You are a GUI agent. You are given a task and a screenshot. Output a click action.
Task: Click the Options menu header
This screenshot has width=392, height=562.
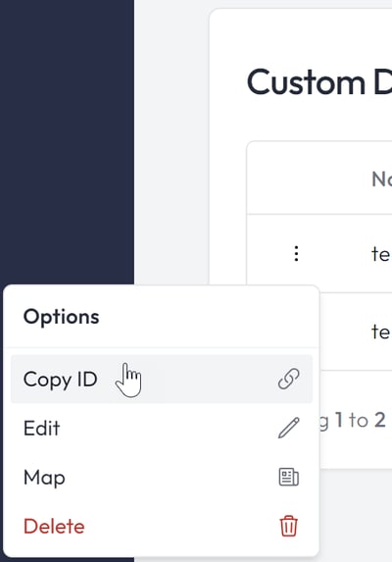coord(61,317)
